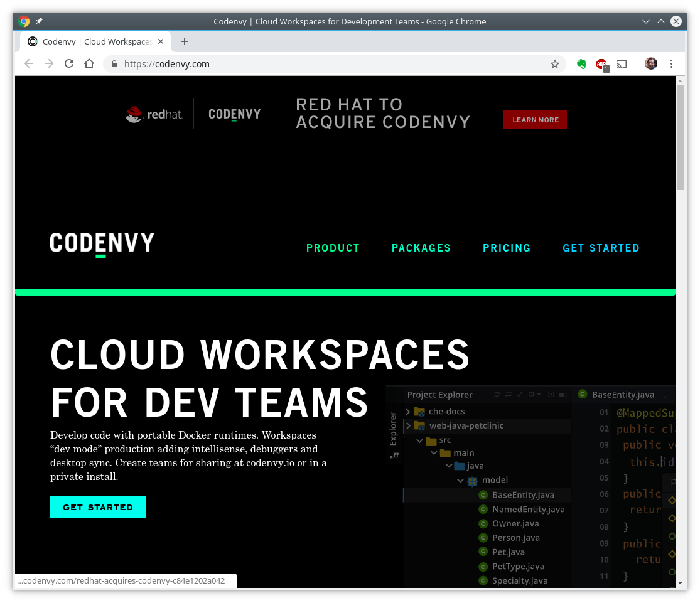This screenshot has height=603, width=700.
Task: Expand the che-docs folder
Action: (408, 411)
